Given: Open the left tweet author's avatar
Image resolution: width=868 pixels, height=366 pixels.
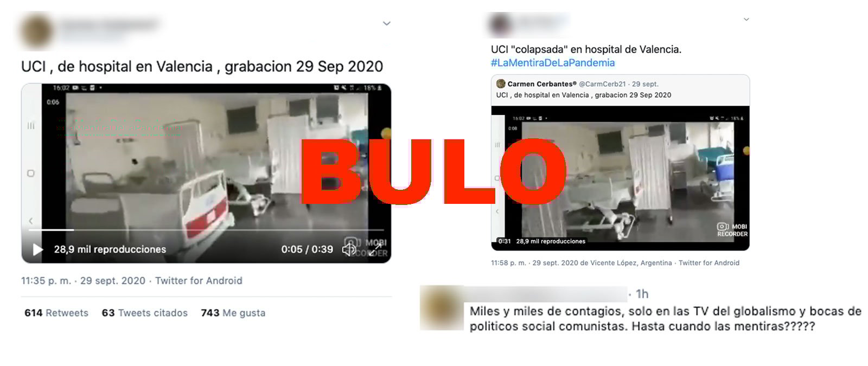Looking at the screenshot, I should (x=37, y=31).
